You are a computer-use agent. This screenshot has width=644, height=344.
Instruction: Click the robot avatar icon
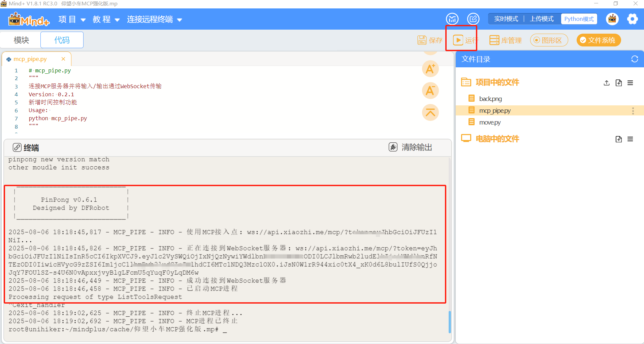pyautogui.click(x=612, y=19)
